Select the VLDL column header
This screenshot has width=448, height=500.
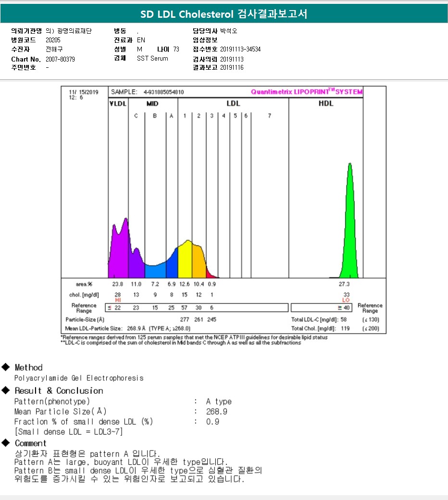tap(118, 104)
